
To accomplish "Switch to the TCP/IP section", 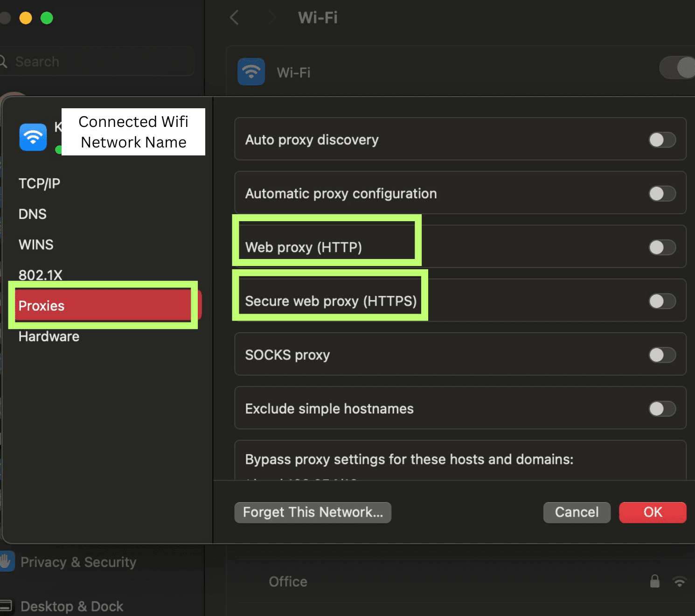I will point(39,183).
